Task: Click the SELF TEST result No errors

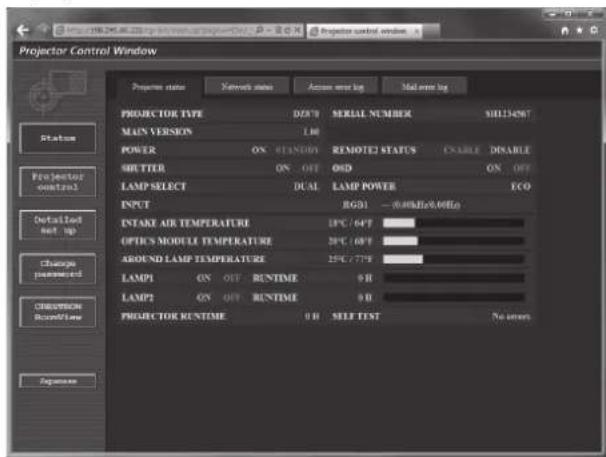Action: pos(511,317)
